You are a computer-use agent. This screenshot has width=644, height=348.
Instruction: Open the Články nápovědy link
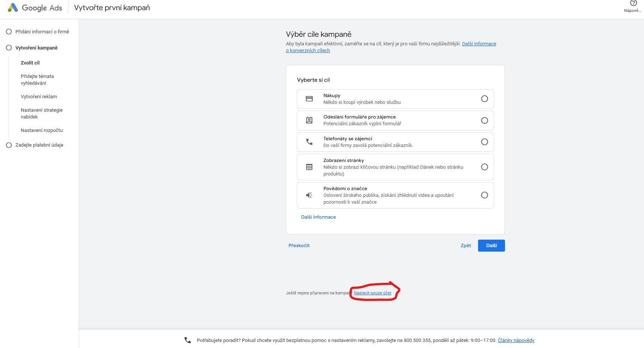[516, 340]
